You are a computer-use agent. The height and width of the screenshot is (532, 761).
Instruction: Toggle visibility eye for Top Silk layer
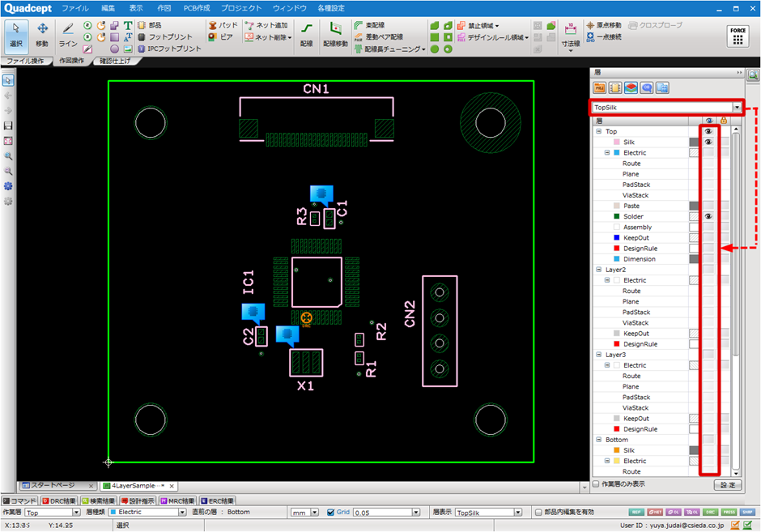708,143
